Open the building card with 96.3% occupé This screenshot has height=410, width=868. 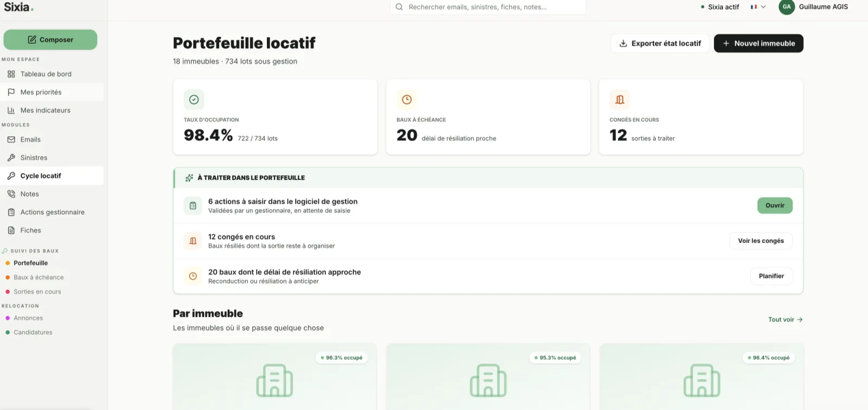(275, 377)
